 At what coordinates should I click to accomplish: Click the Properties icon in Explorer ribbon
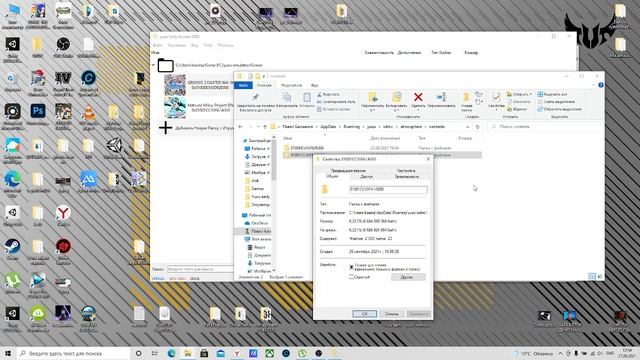496,97
